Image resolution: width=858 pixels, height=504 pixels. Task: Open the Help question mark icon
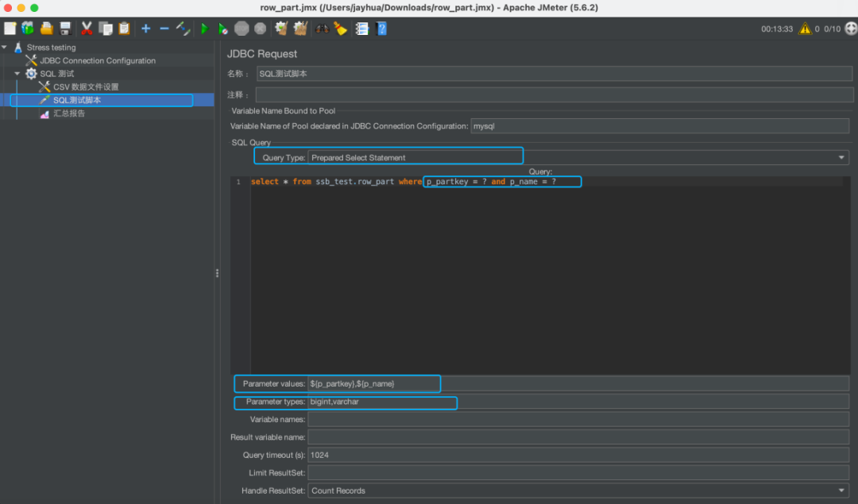(x=381, y=29)
